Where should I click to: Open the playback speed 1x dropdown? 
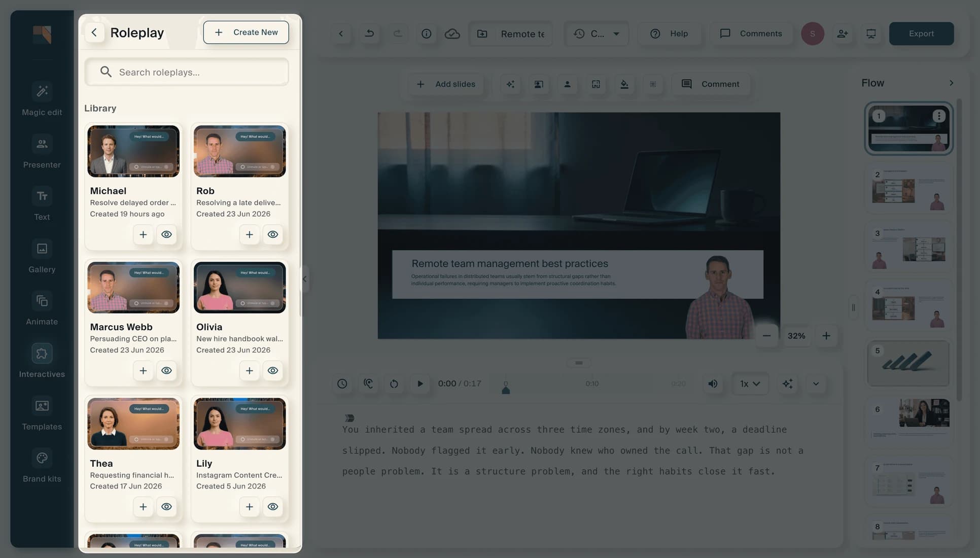coord(750,383)
